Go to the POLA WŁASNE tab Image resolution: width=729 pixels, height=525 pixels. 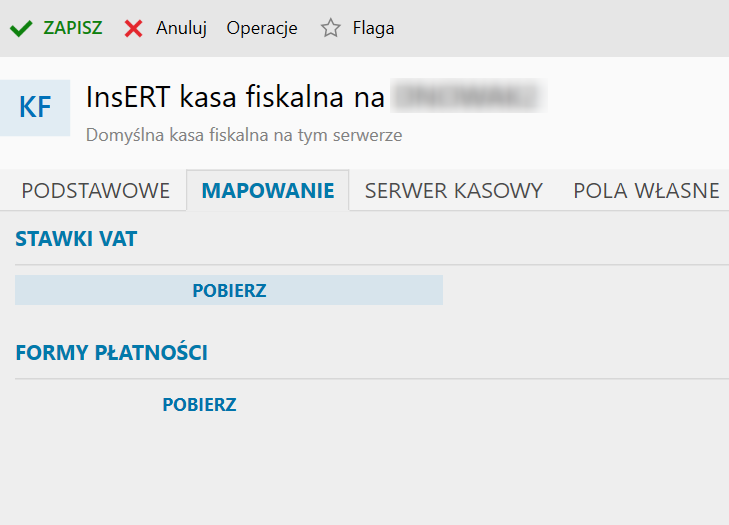(x=646, y=191)
